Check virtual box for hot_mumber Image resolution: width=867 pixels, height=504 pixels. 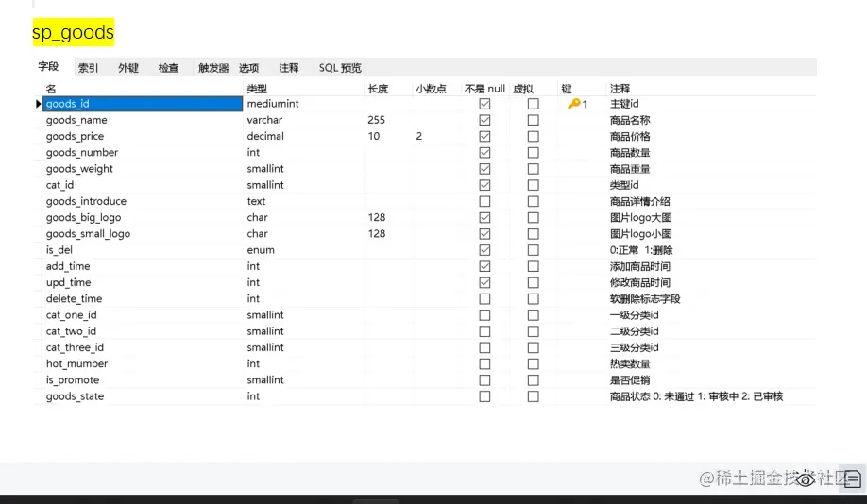coord(533,363)
